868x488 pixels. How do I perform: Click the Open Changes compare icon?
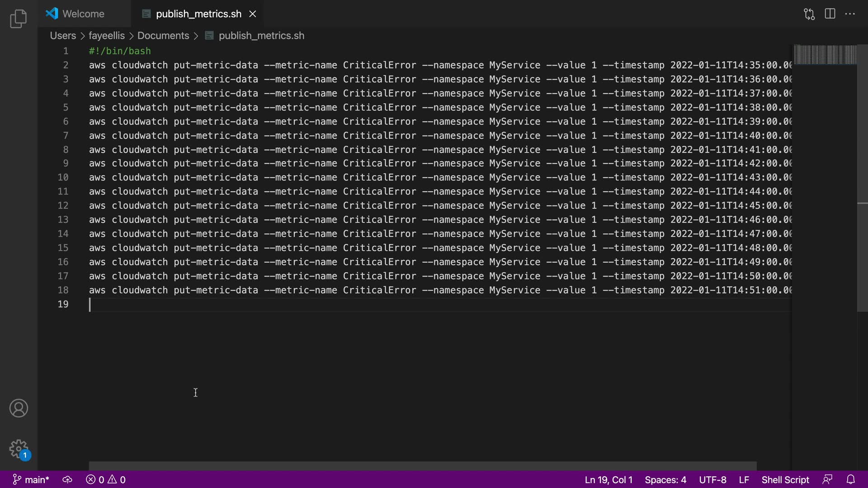point(809,14)
